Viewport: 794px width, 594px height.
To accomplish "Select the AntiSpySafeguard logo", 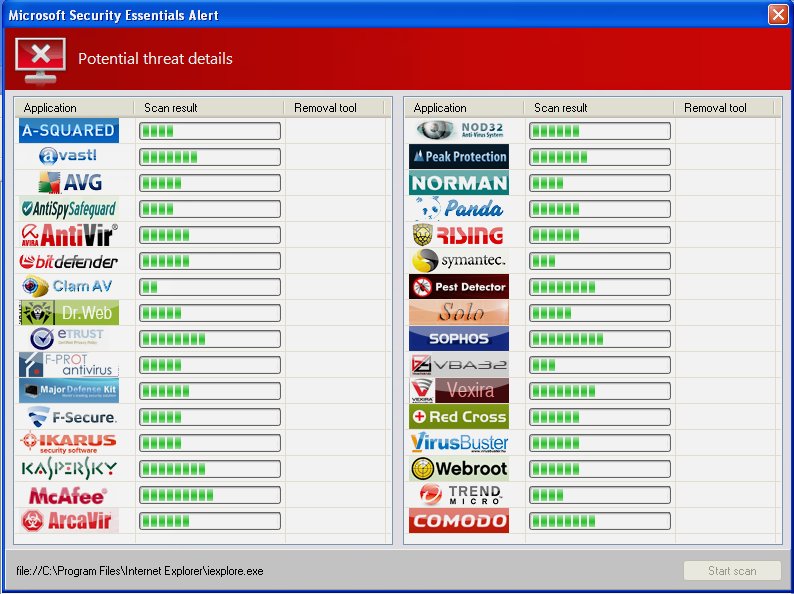I will coord(69,209).
